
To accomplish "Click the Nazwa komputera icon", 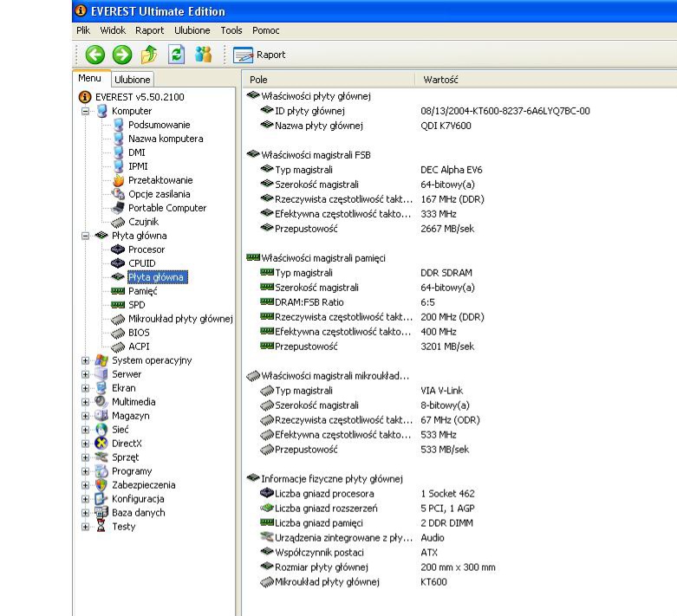I will (118, 139).
